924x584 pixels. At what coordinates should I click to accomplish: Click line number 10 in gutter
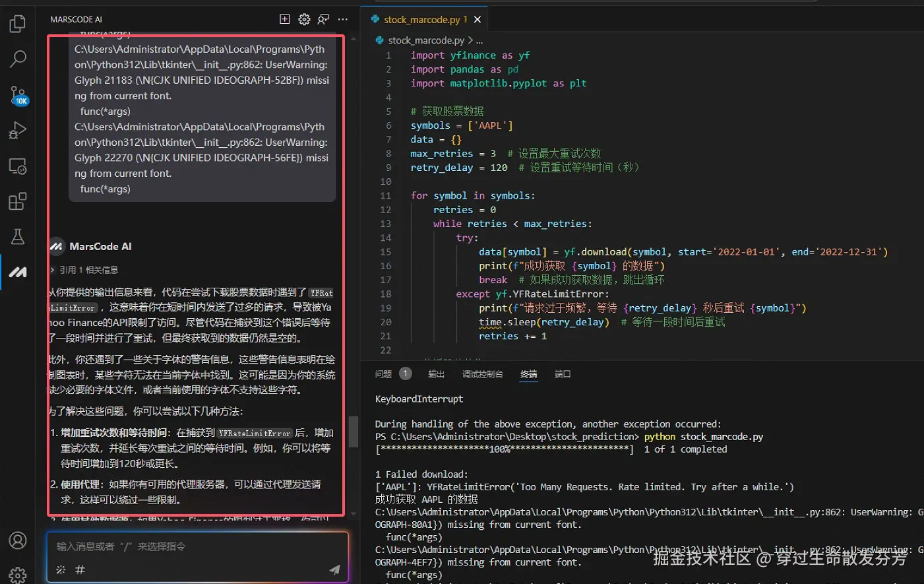pyautogui.click(x=386, y=181)
